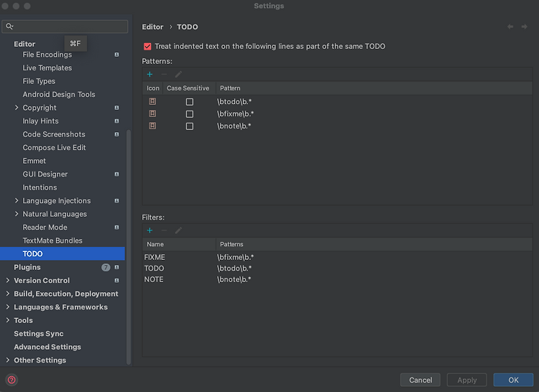Click the Plugins update count badge 7
This screenshot has width=539, height=392.
[106, 267]
